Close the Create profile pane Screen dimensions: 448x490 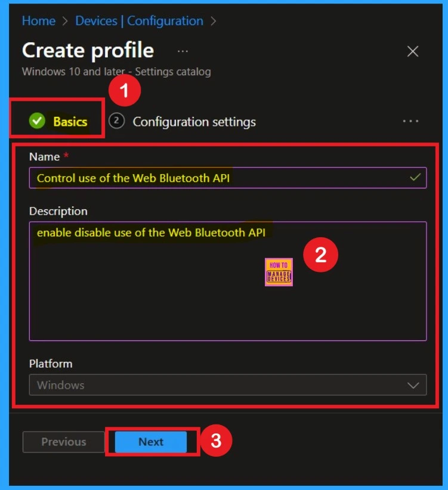pyautogui.click(x=413, y=51)
